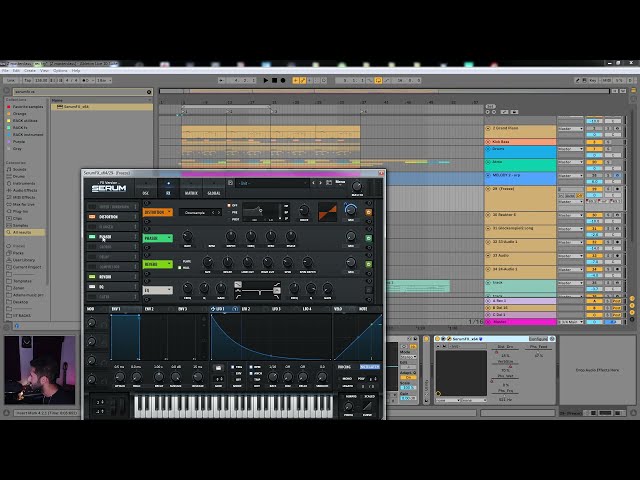Click the Phaser power button
The image size is (640, 480).
coord(369,238)
